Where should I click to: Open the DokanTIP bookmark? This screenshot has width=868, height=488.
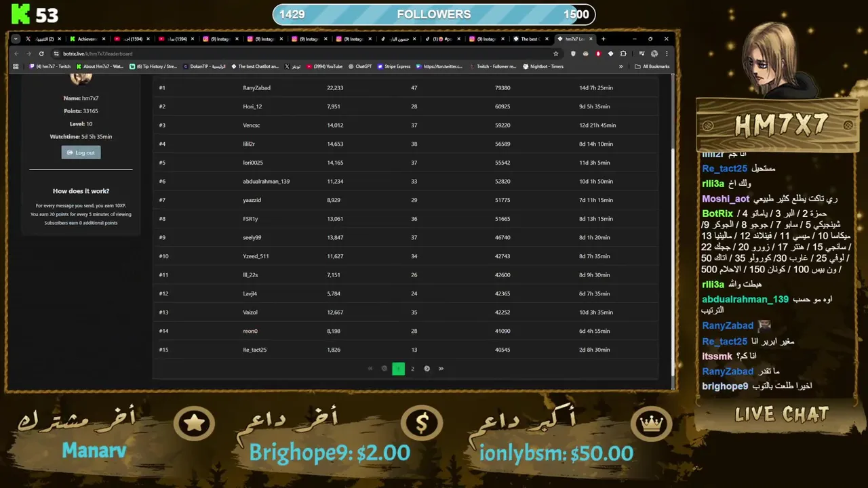pos(205,66)
